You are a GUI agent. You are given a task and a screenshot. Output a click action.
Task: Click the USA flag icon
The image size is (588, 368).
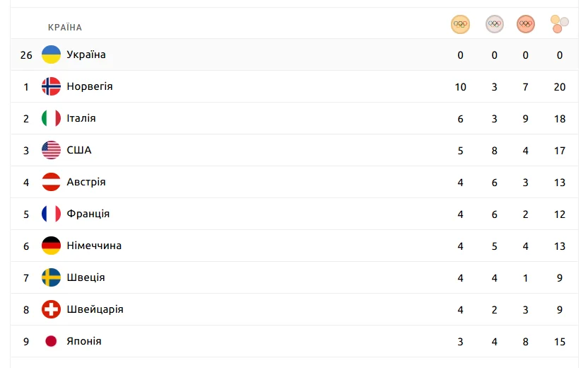click(x=51, y=150)
